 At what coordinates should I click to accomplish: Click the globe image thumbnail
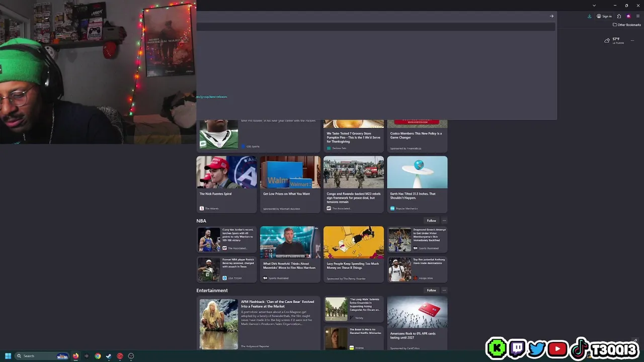pyautogui.click(x=417, y=172)
